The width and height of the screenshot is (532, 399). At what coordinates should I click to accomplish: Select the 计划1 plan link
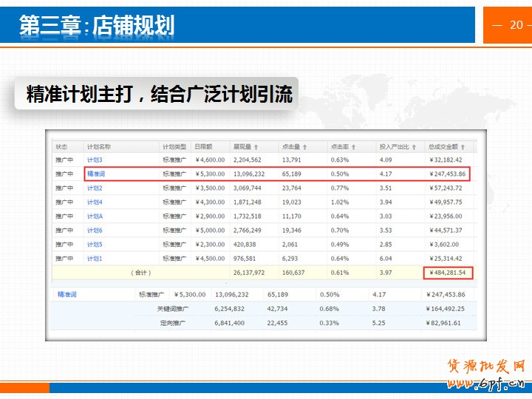(95, 259)
